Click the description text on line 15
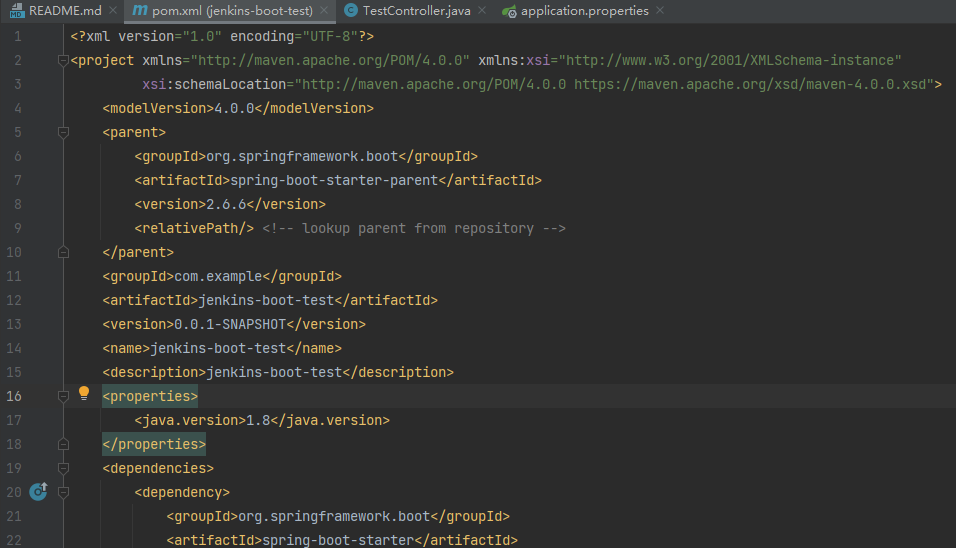956x548 pixels. tap(274, 372)
